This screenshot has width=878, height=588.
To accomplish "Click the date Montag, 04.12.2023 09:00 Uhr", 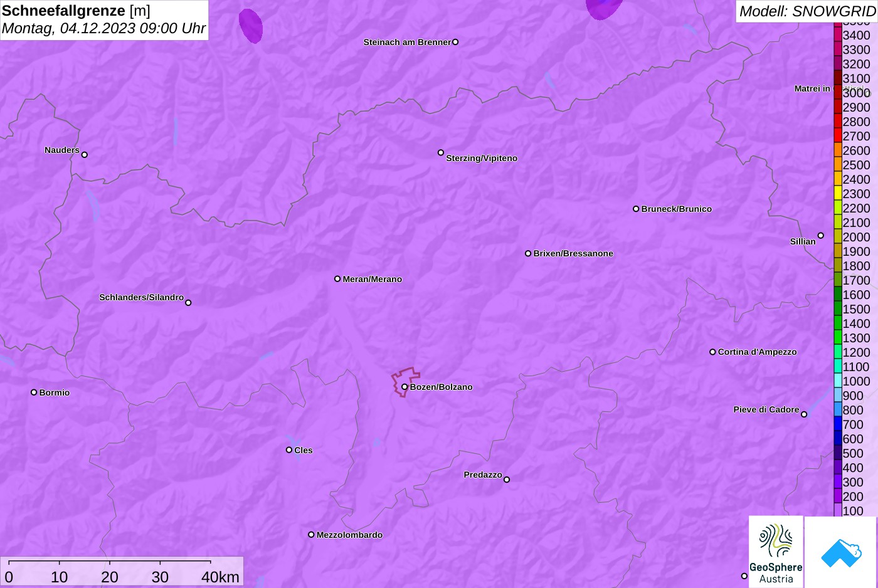I will click(x=103, y=28).
